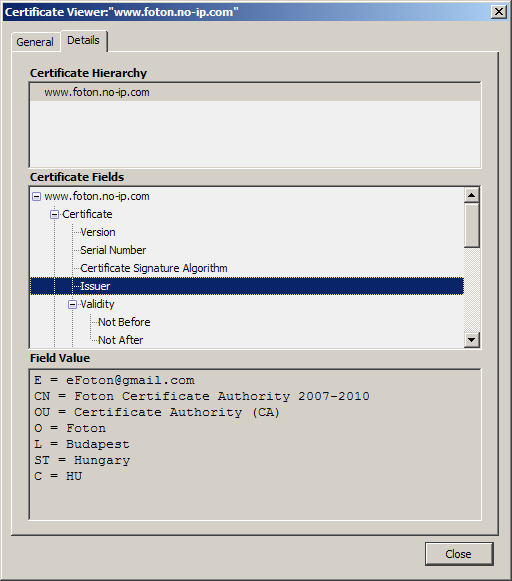The image size is (512, 581).
Task: Select the Not Before field
Action: [124, 322]
